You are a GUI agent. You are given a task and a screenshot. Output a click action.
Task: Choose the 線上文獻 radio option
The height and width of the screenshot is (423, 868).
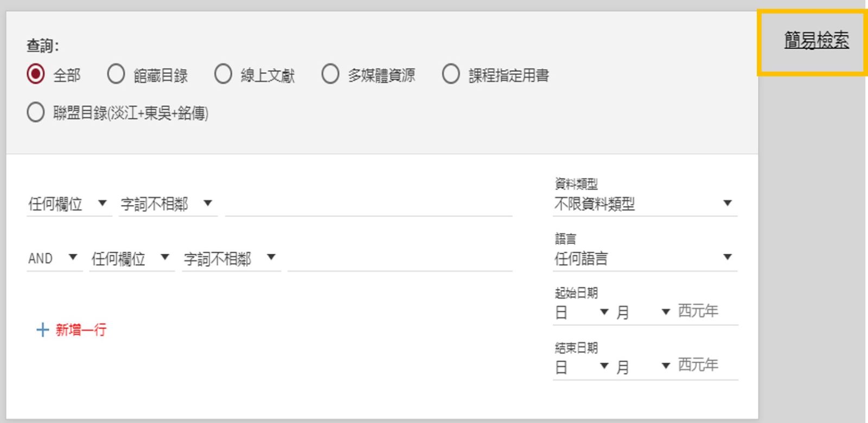click(x=223, y=74)
